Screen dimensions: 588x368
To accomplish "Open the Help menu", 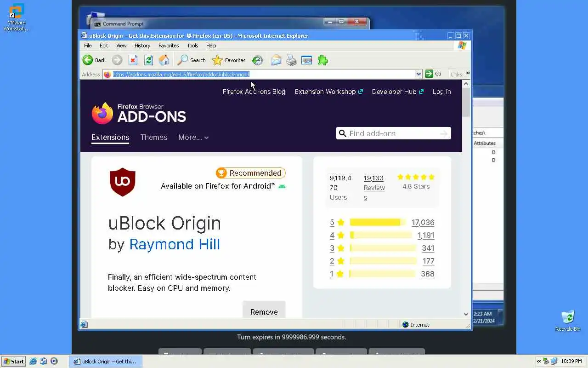I will [211, 46].
